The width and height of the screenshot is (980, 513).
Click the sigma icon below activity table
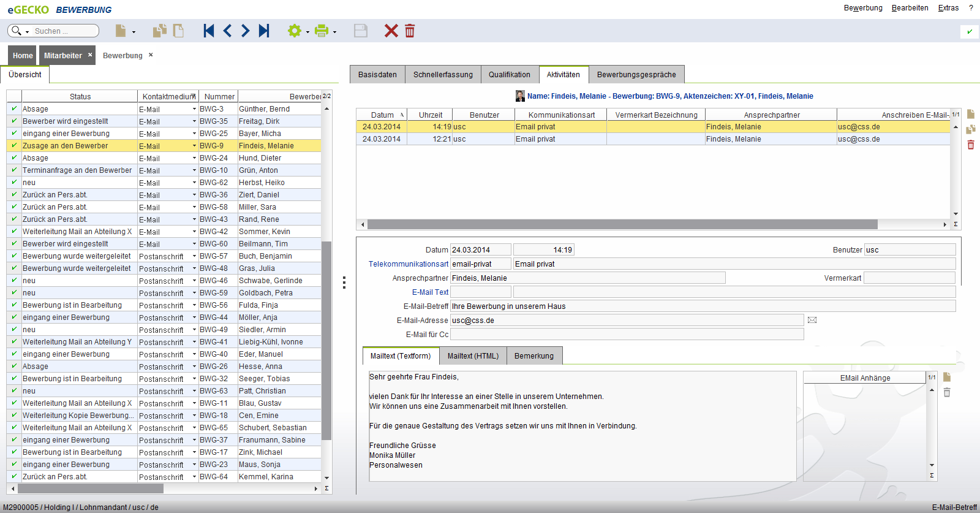(x=956, y=224)
